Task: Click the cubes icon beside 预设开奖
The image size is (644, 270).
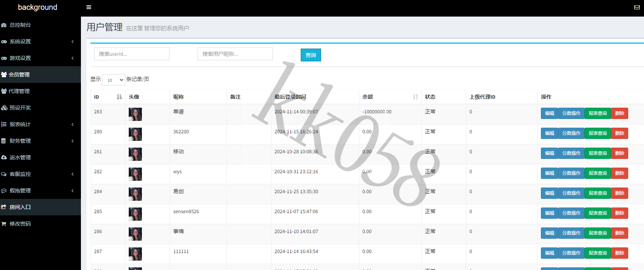Action: click(4, 108)
